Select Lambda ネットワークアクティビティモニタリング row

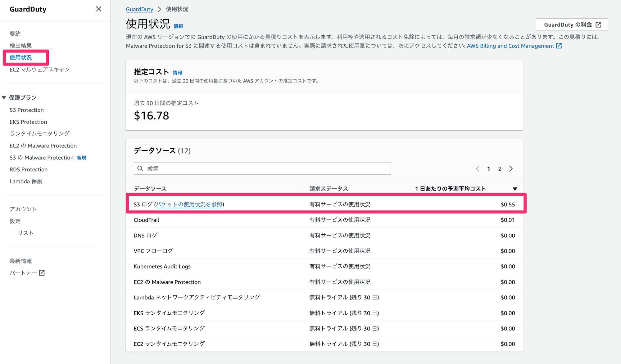[x=324, y=298]
